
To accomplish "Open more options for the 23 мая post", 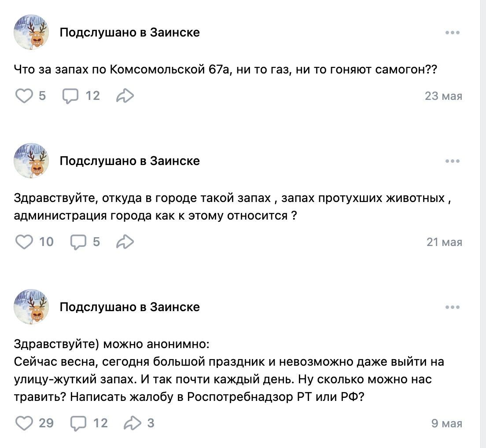I will tap(452, 33).
